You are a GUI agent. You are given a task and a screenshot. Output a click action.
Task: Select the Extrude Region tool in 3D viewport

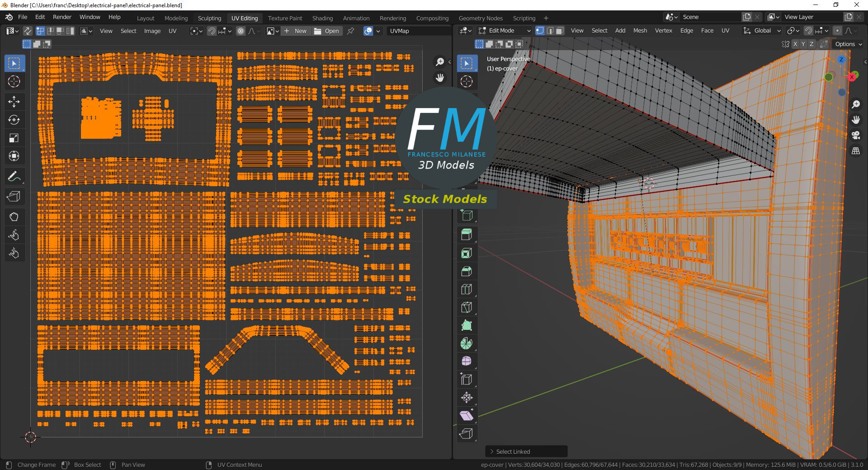(x=467, y=235)
